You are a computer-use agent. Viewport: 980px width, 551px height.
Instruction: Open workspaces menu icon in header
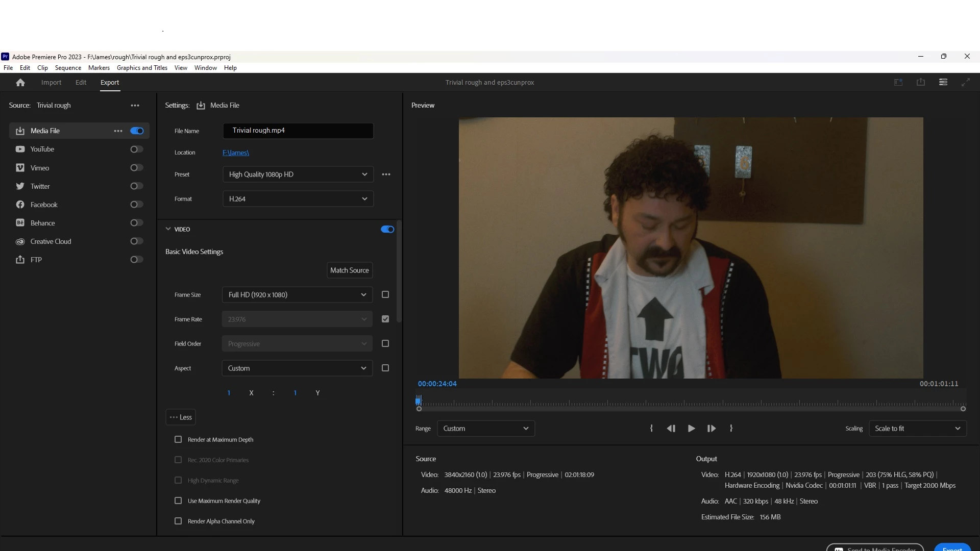(943, 82)
